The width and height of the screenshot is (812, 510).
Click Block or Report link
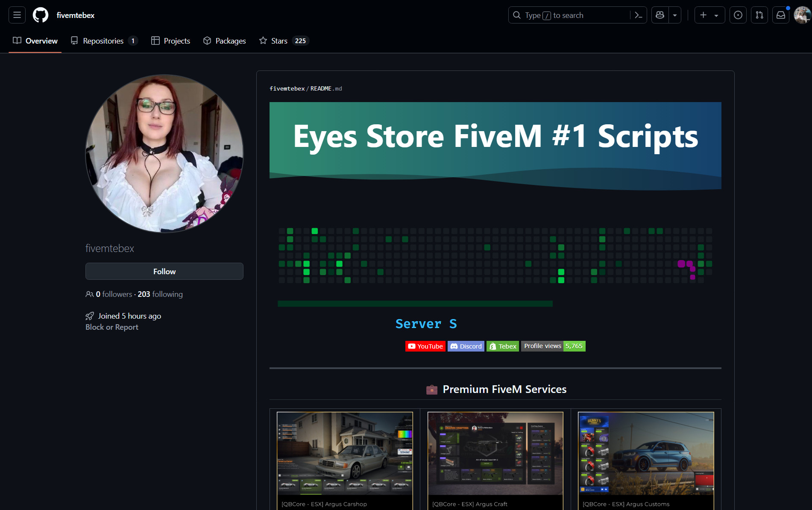tap(112, 327)
